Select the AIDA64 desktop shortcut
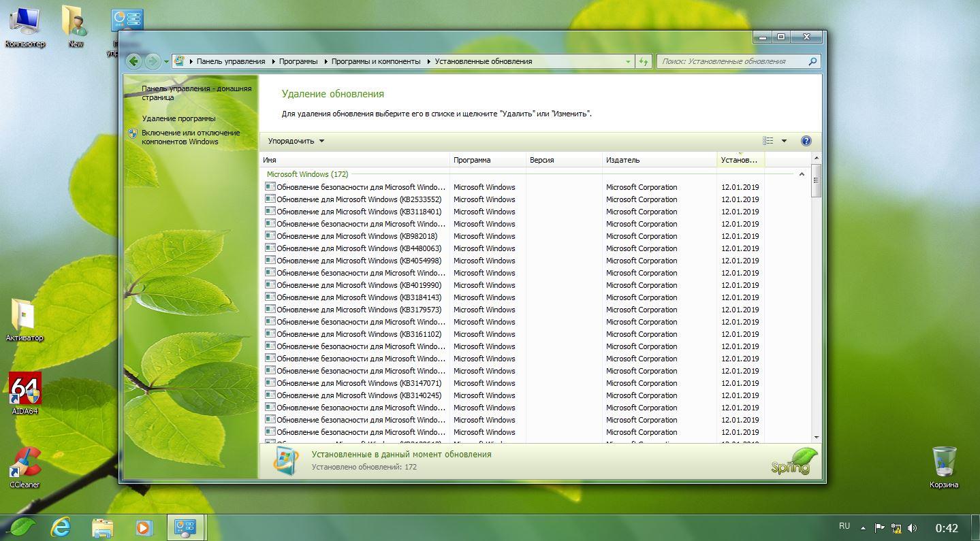This screenshot has height=541, width=980. [25, 393]
